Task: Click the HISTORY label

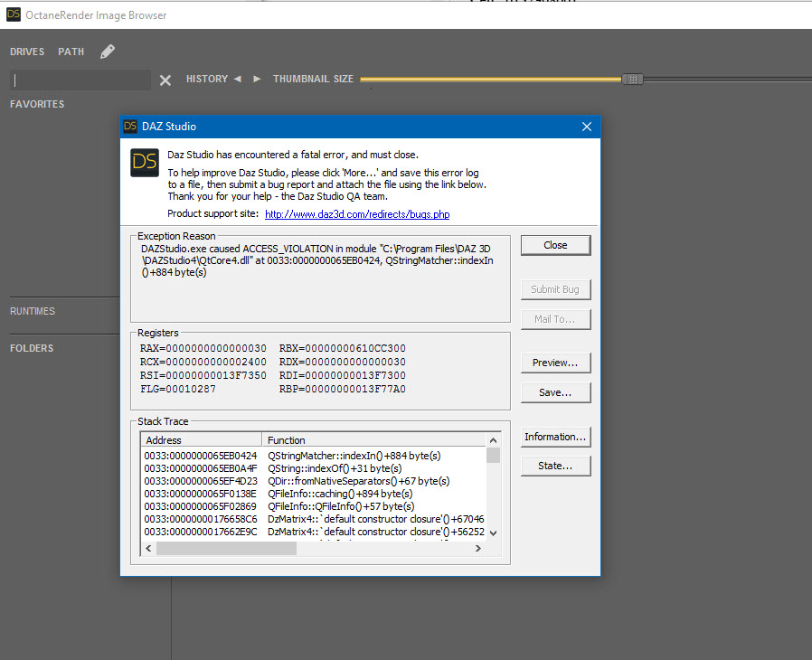Action: 207,79
